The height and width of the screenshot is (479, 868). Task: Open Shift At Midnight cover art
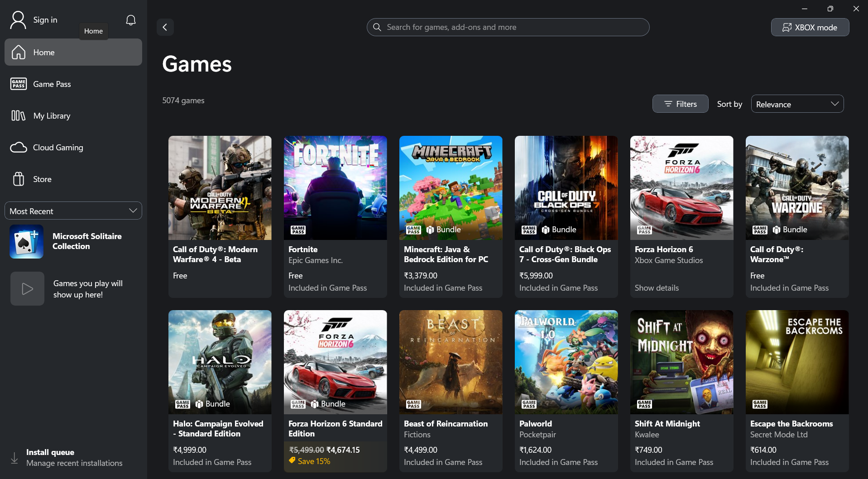pos(682,362)
